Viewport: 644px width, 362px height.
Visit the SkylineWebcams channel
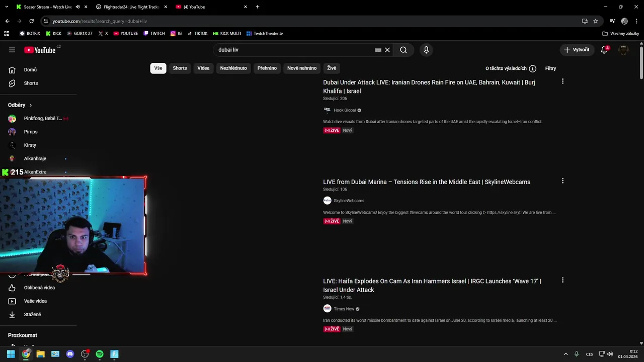349,201
